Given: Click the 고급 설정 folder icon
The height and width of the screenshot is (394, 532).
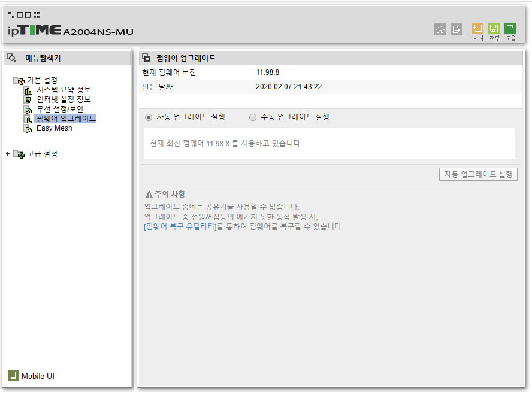Looking at the screenshot, I should tap(19, 154).
